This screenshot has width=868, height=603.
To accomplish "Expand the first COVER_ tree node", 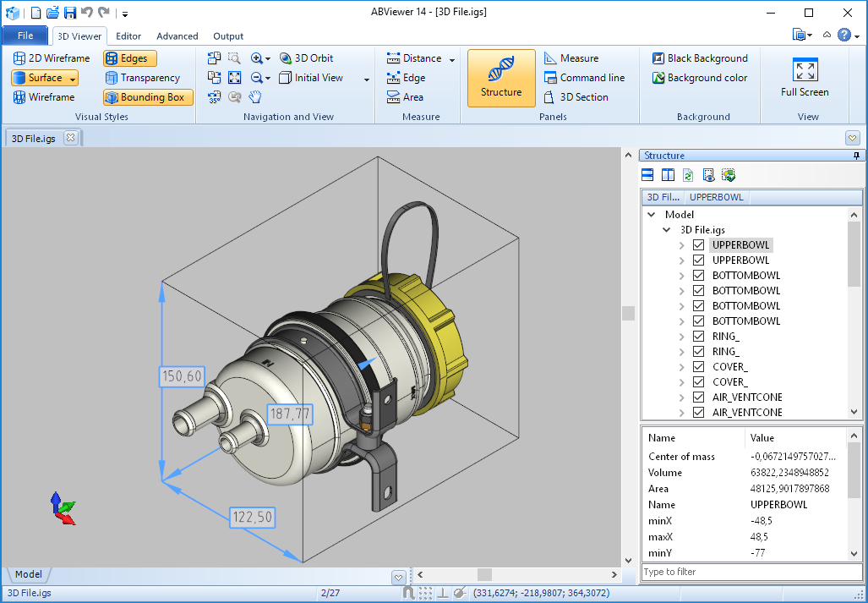I will click(x=682, y=367).
